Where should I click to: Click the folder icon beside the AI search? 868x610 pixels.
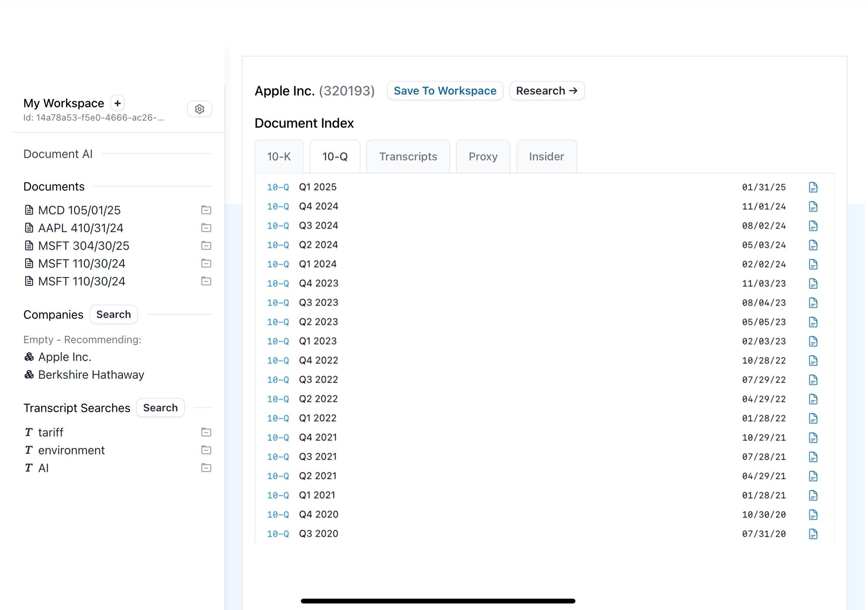206,468
